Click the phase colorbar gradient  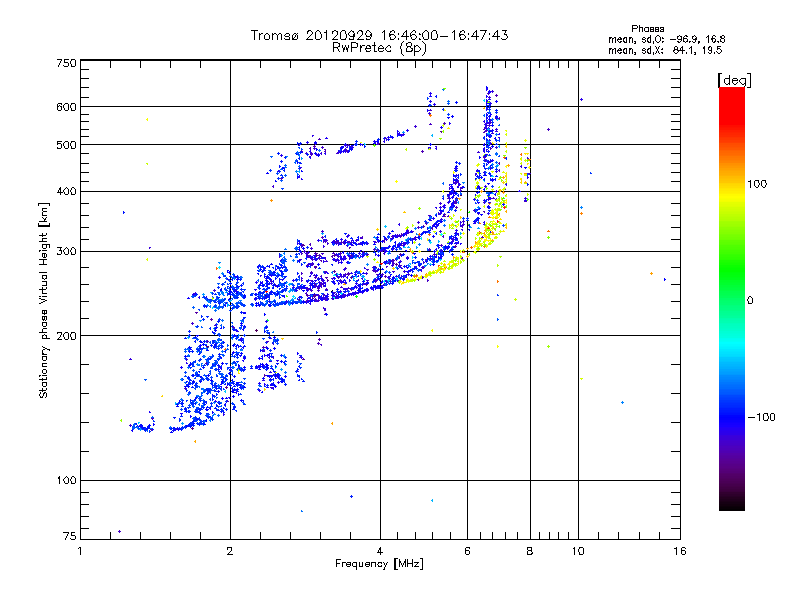click(x=732, y=298)
